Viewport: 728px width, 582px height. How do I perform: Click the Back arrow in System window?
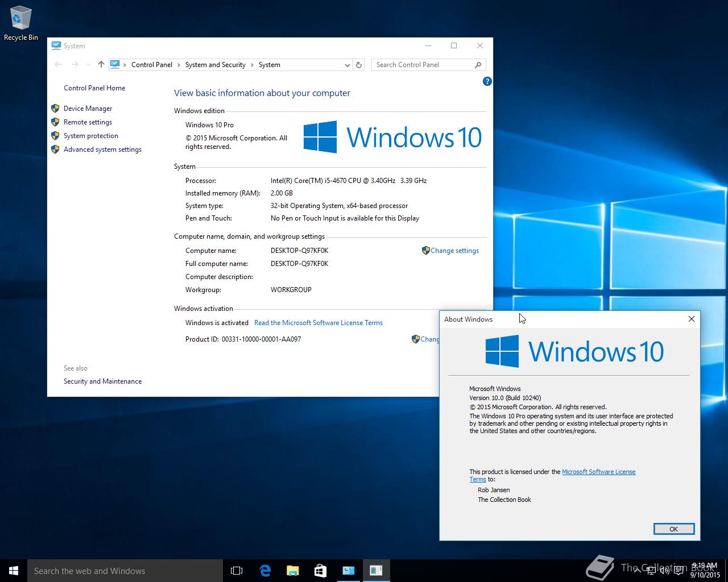point(58,65)
